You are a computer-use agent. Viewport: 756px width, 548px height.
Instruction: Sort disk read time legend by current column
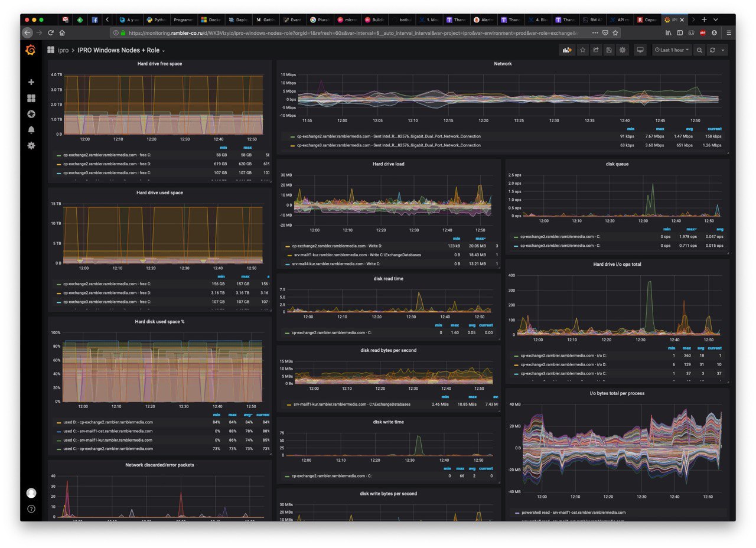click(x=485, y=325)
